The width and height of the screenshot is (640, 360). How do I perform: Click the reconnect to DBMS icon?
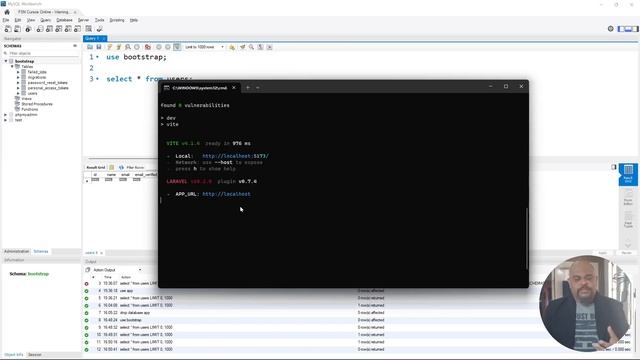tap(99, 29)
